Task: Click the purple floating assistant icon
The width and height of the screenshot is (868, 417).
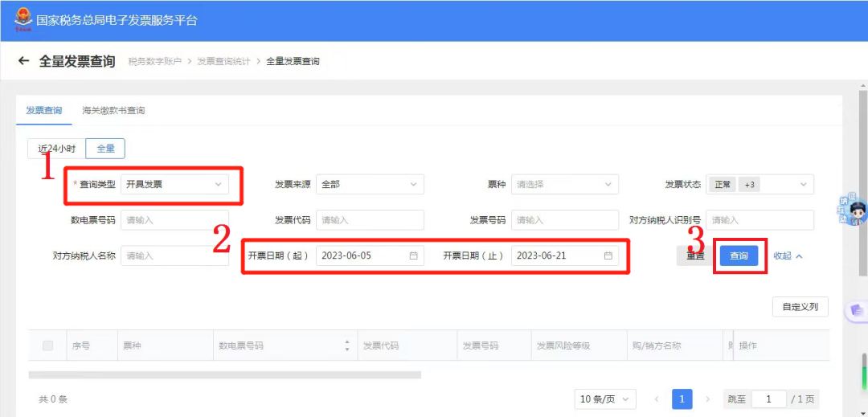Action: click(857, 310)
